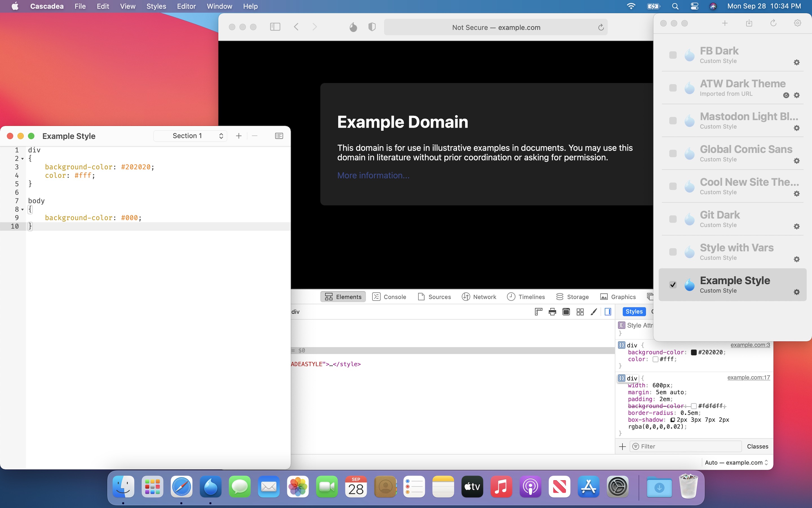Enable the Global Comic Sans checkbox
Screen dimensions: 812x508
tap(673, 154)
